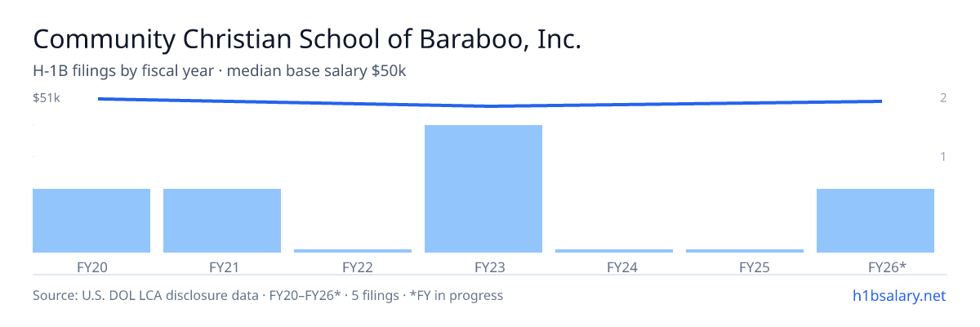980x327 pixels.
Task: Click the FY24 axis label
Action: coord(614,267)
